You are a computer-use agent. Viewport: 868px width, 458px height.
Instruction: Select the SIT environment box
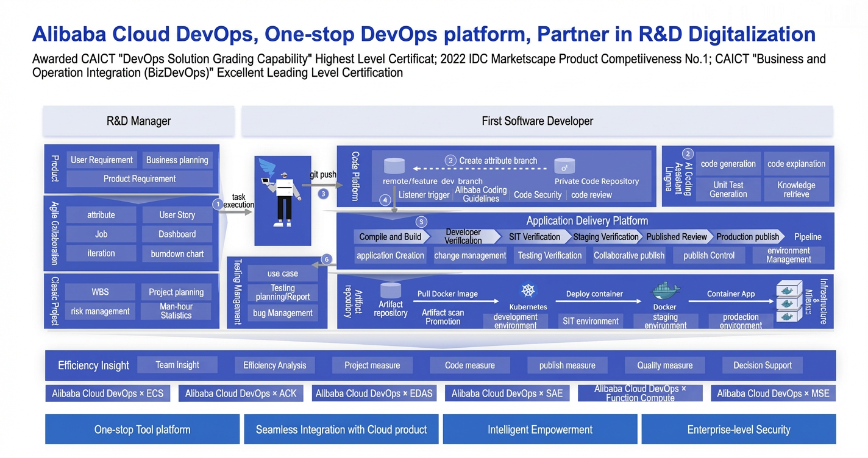coord(591,321)
